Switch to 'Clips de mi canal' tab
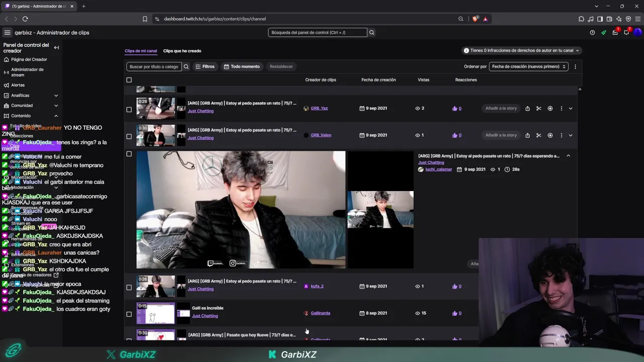The height and width of the screenshot is (362, 644). pyautogui.click(x=141, y=51)
